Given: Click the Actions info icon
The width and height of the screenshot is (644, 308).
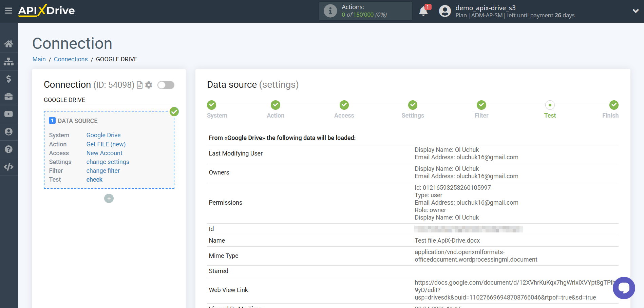Looking at the screenshot, I should pos(330,11).
